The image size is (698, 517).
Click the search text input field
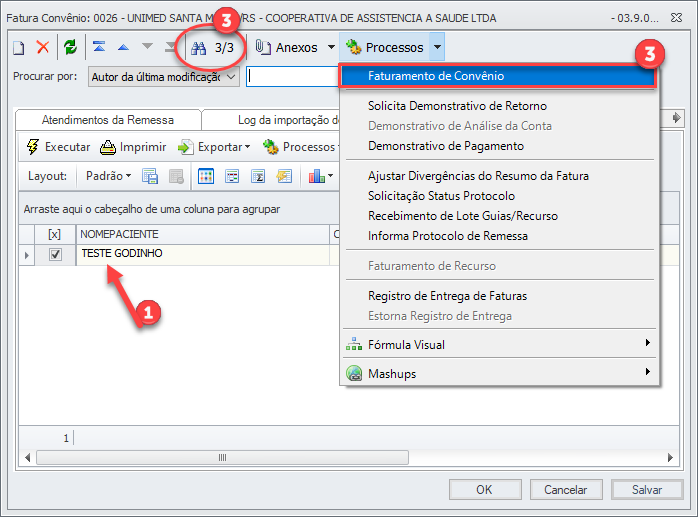pos(292,77)
